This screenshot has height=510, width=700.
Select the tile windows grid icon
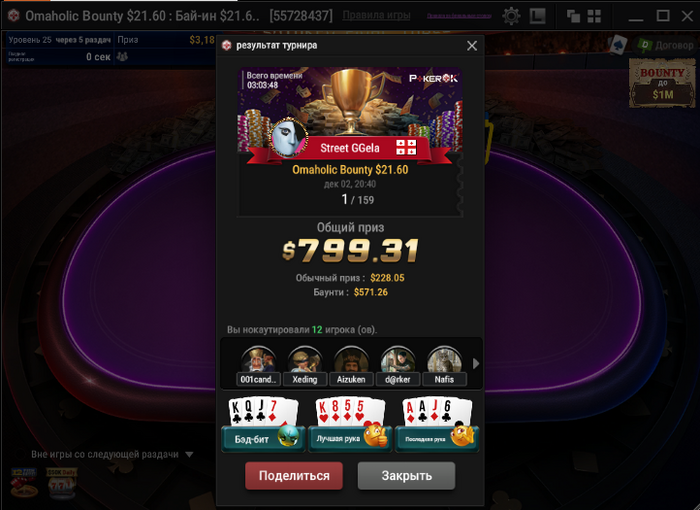pyautogui.click(x=594, y=17)
